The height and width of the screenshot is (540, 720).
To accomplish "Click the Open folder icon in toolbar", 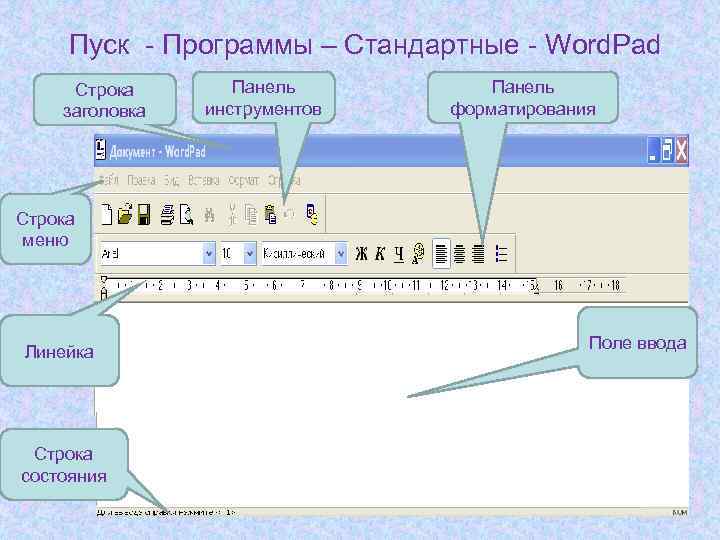I will click(x=125, y=214).
